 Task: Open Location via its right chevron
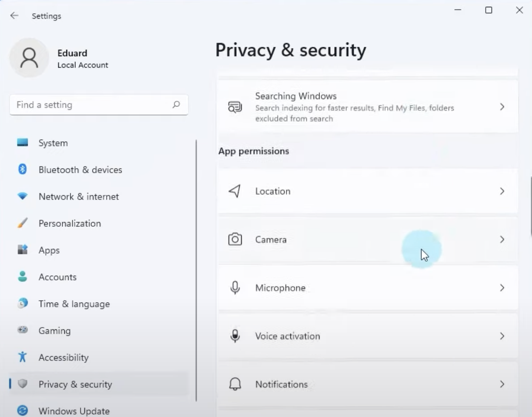click(x=502, y=191)
